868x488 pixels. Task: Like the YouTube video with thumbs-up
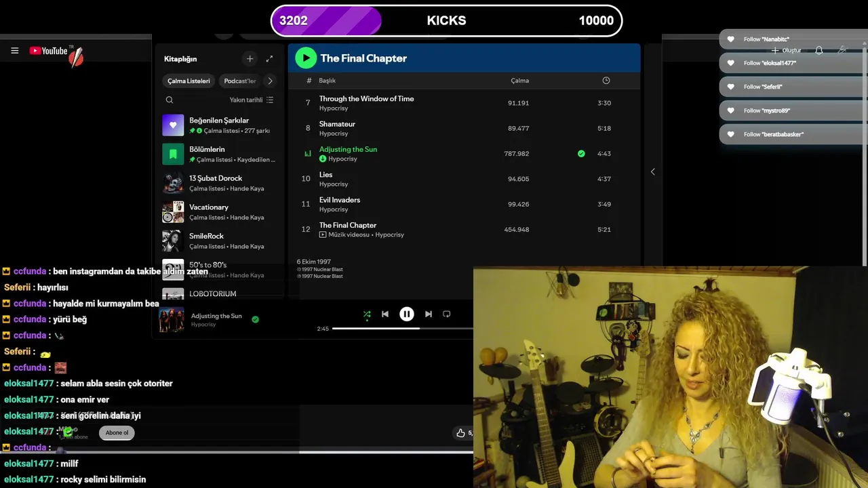tap(461, 432)
